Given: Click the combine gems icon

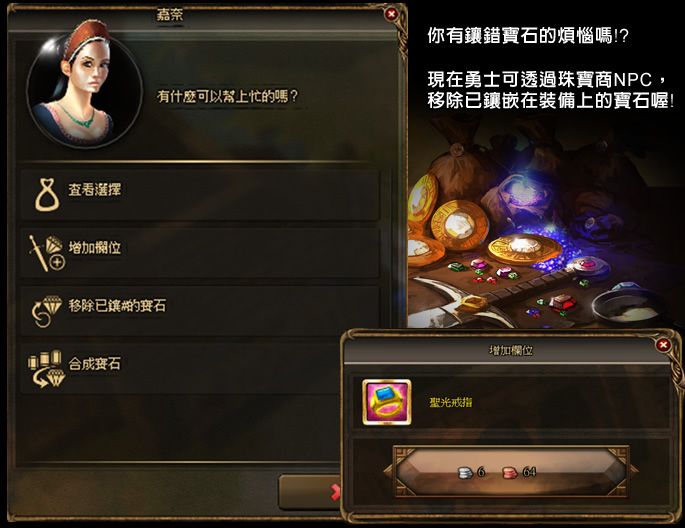Looking at the screenshot, I should 47,369.
